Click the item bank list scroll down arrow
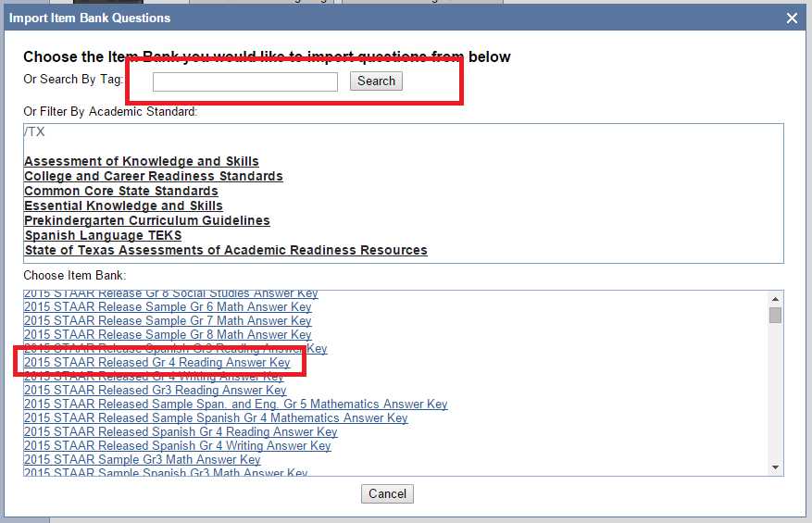The width and height of the screenshot is (812, 523). tap(775, 467)
